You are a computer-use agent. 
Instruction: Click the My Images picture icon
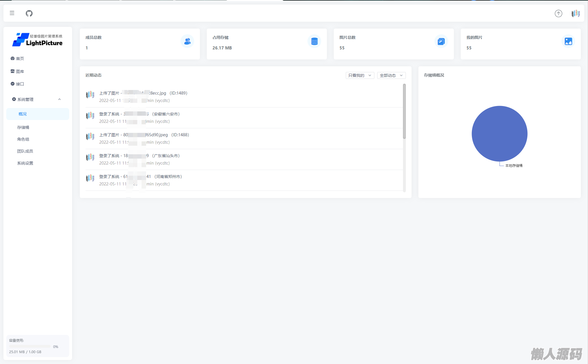pyautogui.click(x=568, y=41)
